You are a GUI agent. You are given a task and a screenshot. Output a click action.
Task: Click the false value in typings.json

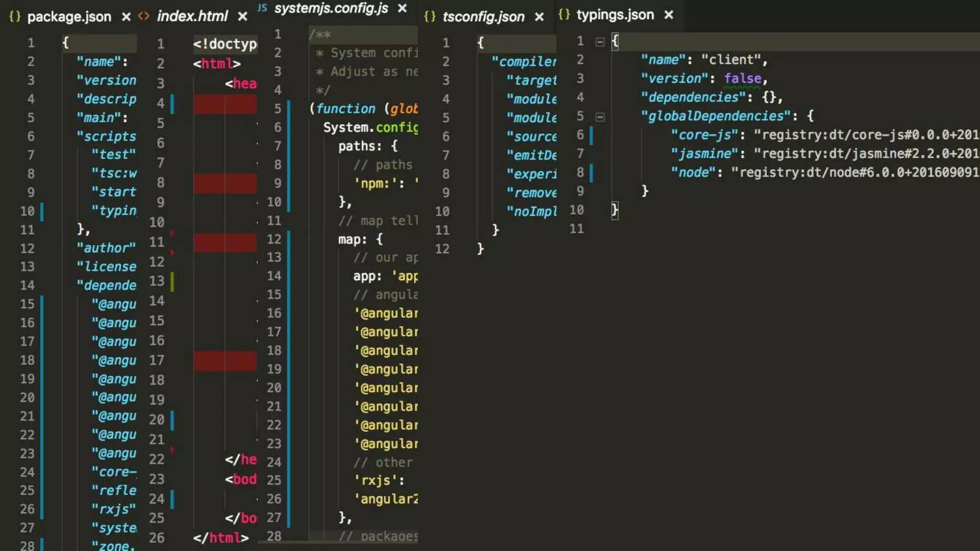click(x=742, y=78)
